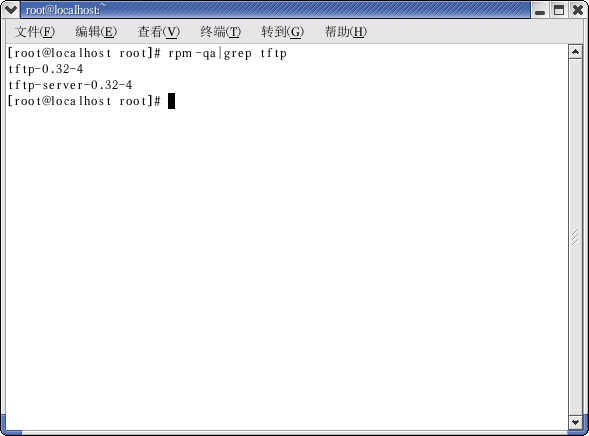Open the window menu arrow icon
Image resolution: width=589 pixels, height=436 pixels.
[x=11, y=10]
